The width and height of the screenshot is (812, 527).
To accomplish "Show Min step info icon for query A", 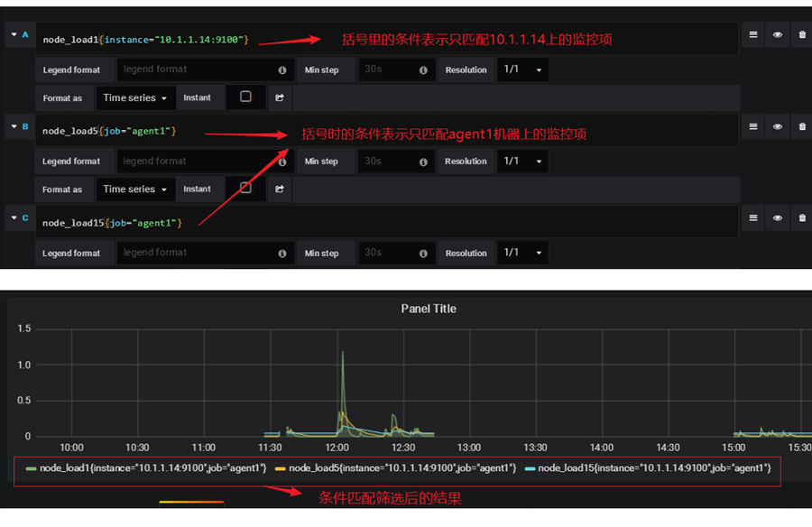I will pyautogui.click(x=423, y=70).
